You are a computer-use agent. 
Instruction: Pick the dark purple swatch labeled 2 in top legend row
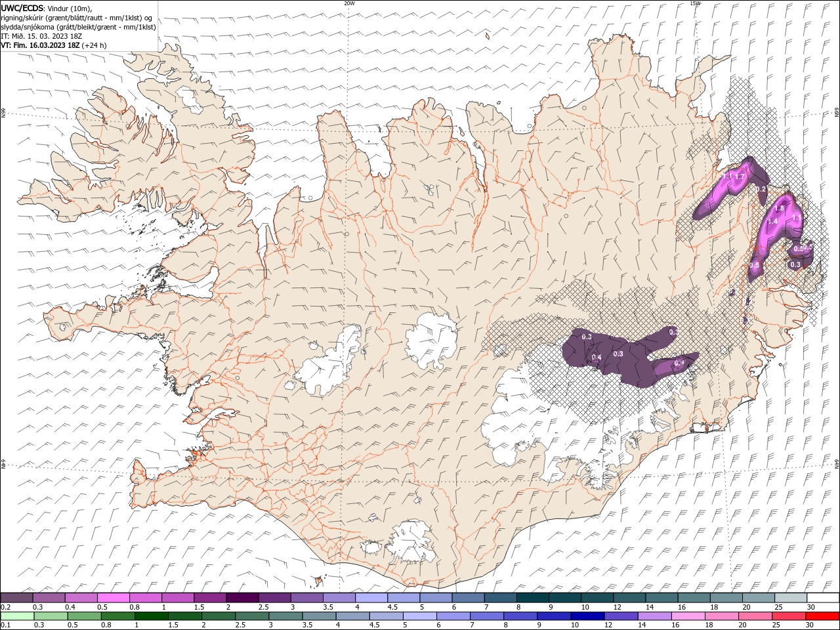click(241, 597)
